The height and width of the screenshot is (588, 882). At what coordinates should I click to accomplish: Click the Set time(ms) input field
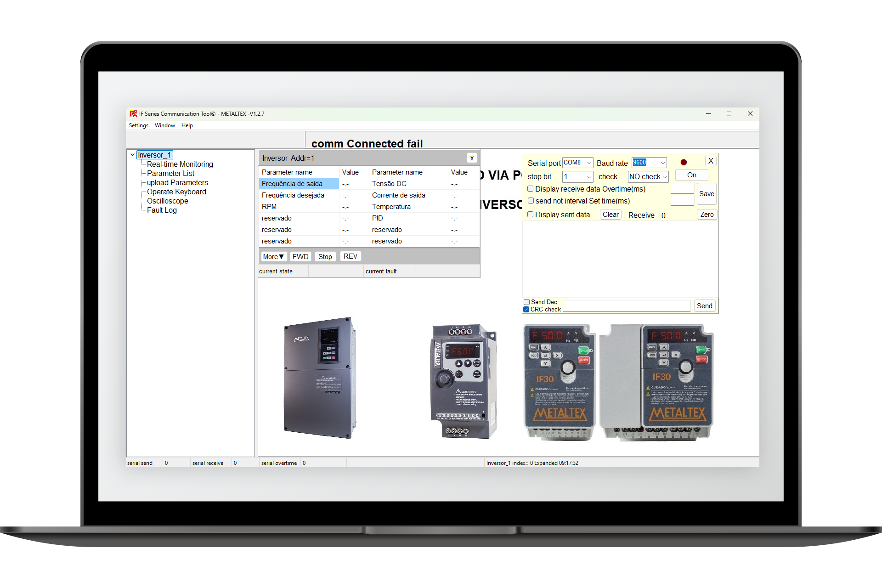(x=683, y=200)
